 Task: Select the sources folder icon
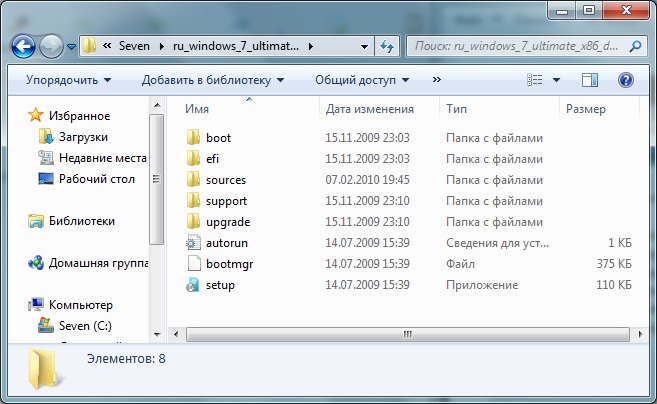[193, 179]
